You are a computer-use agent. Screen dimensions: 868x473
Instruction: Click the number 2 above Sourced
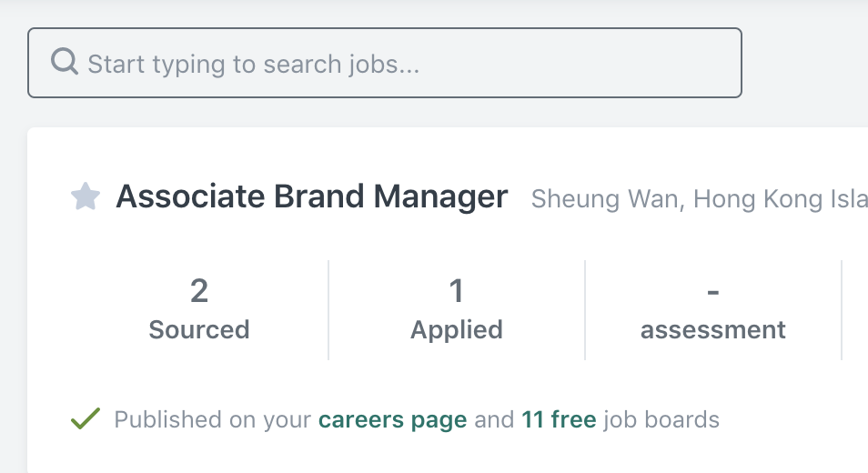click(199, 290)
